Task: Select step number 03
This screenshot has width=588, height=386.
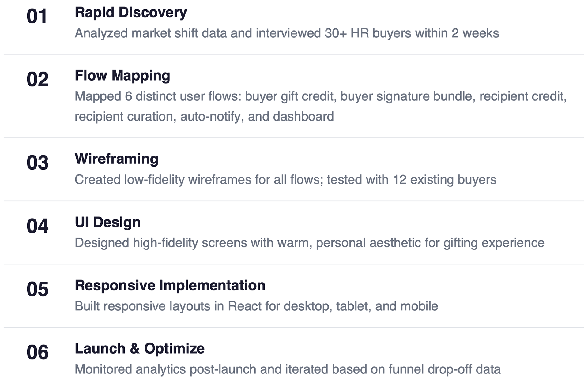Action: pyautogui.click(x=37, y=163)
